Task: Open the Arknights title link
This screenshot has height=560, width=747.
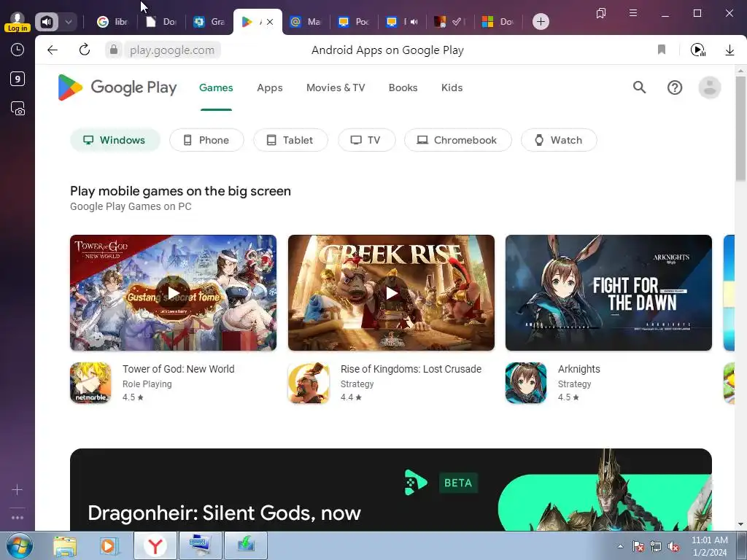Action: 578,369
